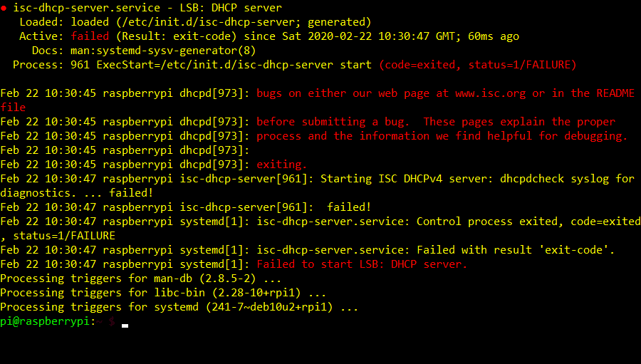Click the "(code=exited, status=1/FAILURE)" red text

point(477,65)
